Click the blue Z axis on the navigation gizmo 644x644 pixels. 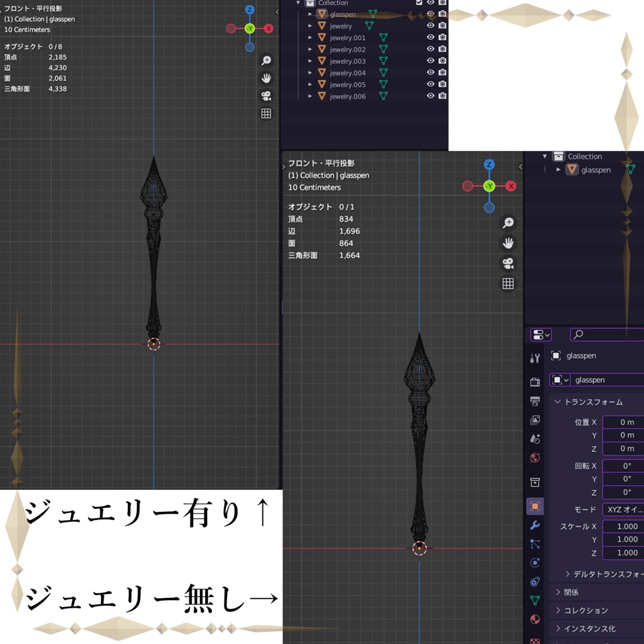coord(489,164)
